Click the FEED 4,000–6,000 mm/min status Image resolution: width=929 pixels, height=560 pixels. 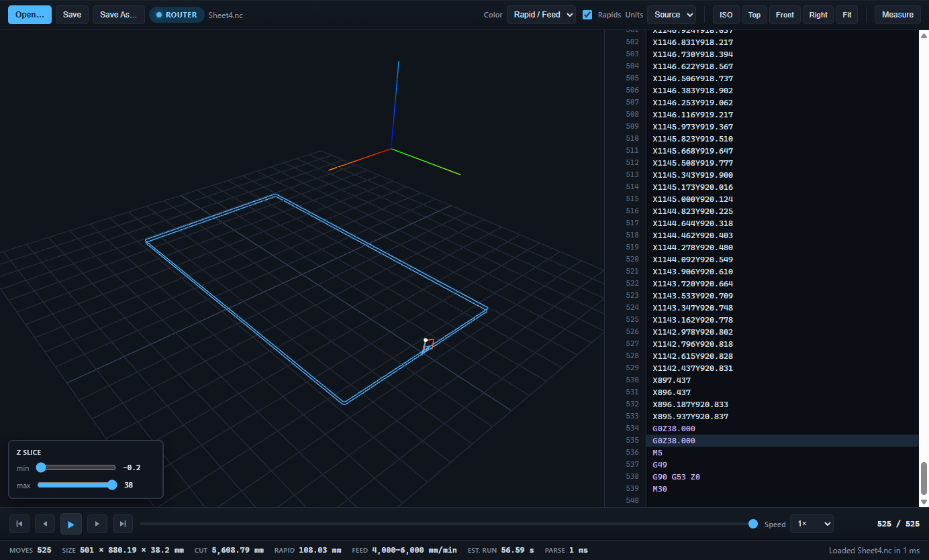coord(404,550)
